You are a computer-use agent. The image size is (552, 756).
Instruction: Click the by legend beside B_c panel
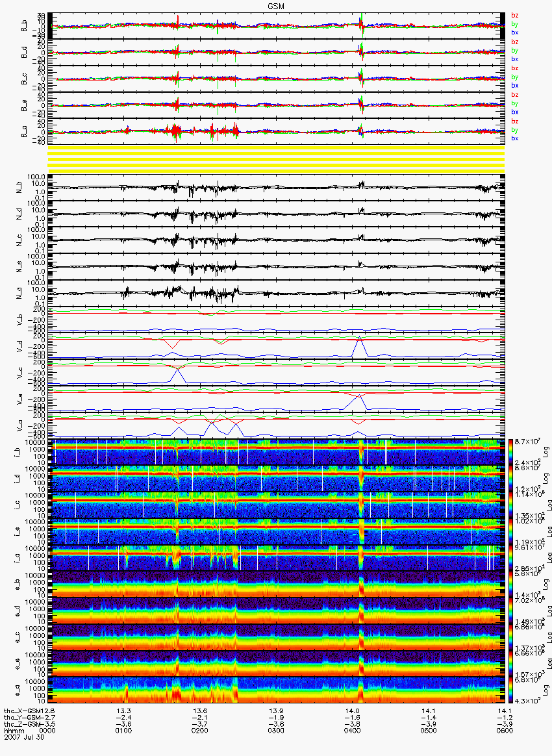pyautogui.click(x=514, y=77)
